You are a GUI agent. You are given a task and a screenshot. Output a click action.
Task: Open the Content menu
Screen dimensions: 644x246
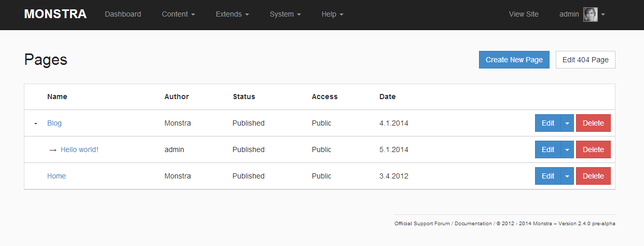tap(178, 15)
